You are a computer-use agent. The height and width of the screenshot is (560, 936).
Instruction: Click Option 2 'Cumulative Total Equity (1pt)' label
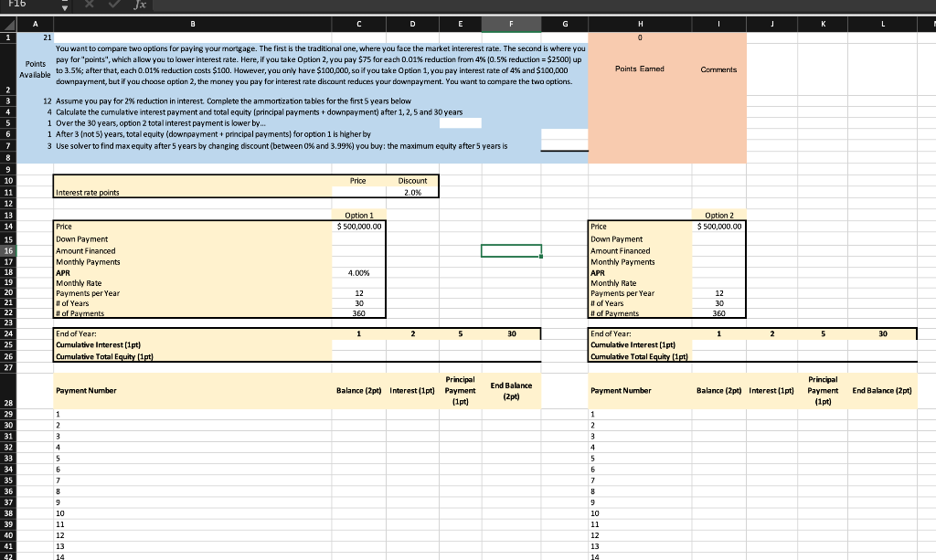coord(640,356)
